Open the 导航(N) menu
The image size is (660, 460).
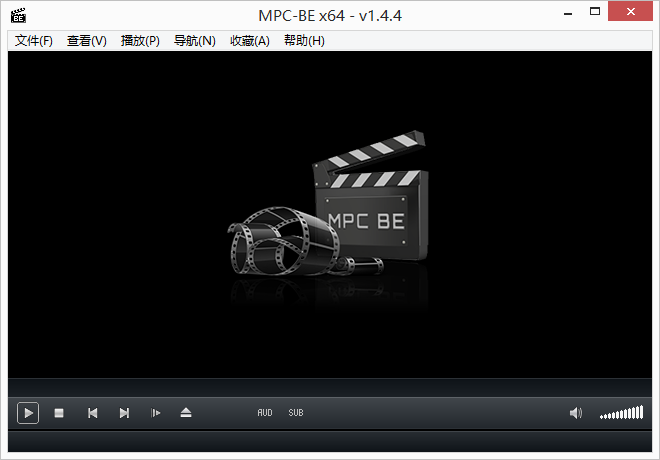click(195, 41)
